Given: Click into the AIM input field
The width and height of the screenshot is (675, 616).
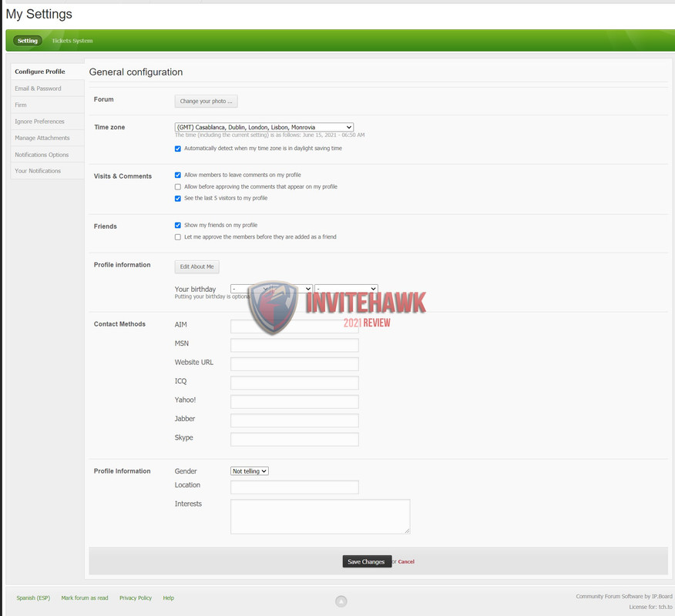Looking at the screenshot, I should (294, 326).
